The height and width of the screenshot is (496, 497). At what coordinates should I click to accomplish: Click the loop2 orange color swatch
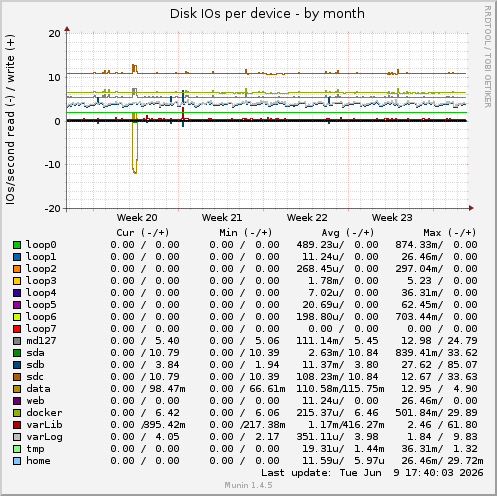pyautogui.click(x=17, y=269)
